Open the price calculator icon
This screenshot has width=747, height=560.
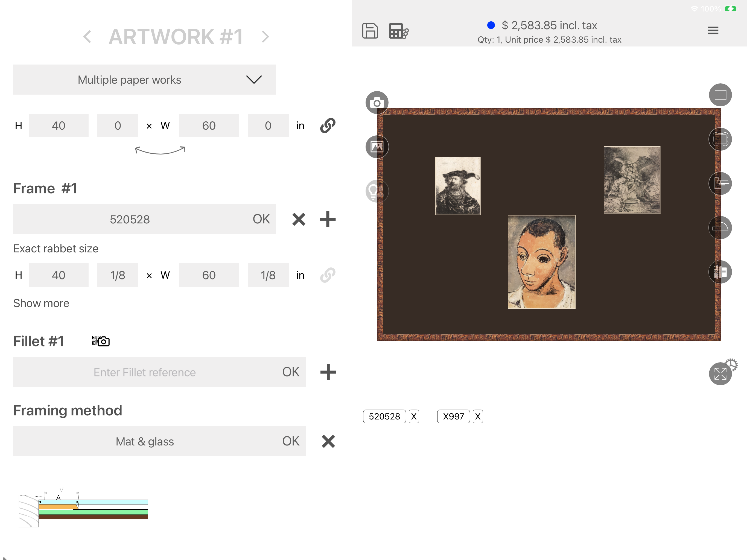[398, 31]
